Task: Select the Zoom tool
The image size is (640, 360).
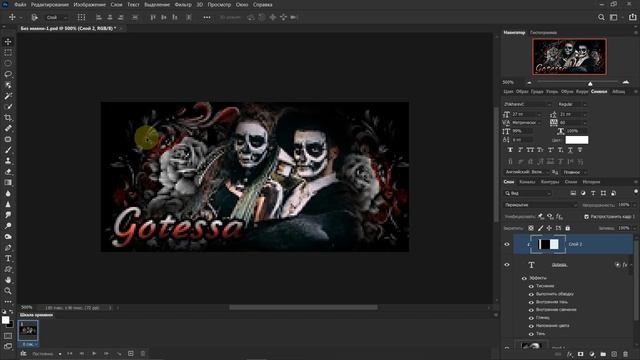Action: (x=8, y=291)
